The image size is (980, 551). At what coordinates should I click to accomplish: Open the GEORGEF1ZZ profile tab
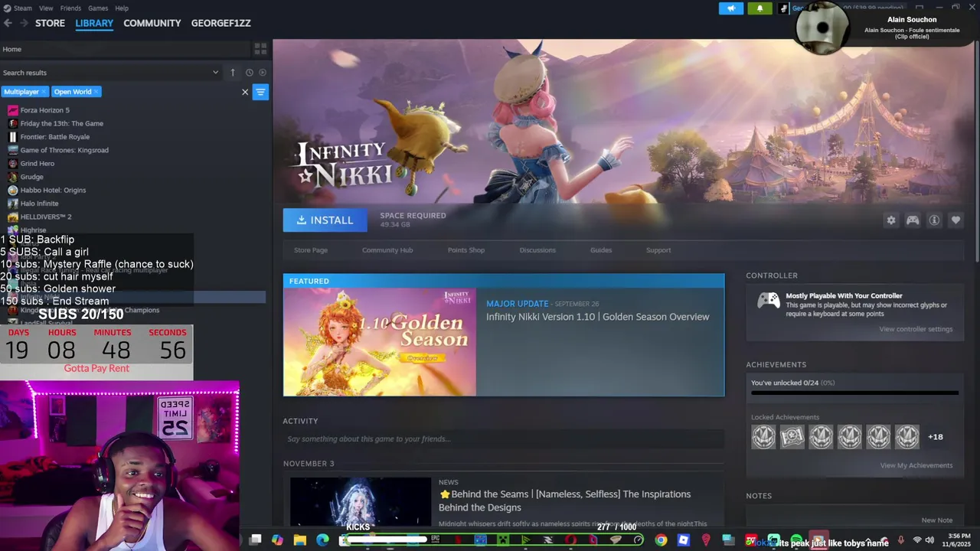221,23
